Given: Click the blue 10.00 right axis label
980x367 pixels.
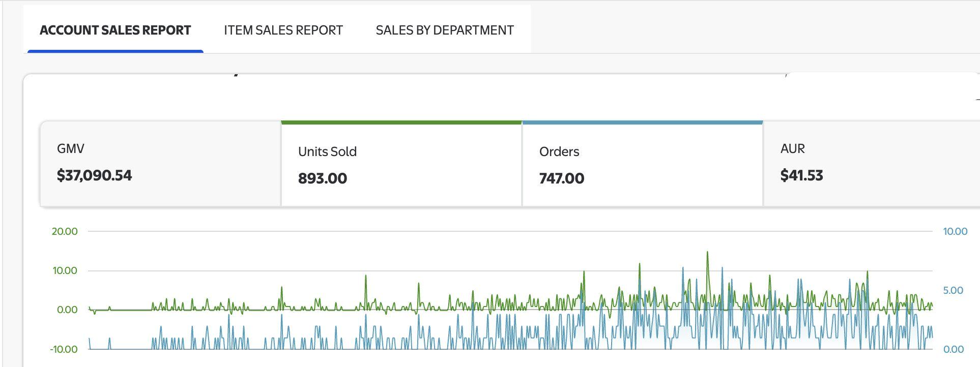Looking at the screenshot, I should coord(955,231).
